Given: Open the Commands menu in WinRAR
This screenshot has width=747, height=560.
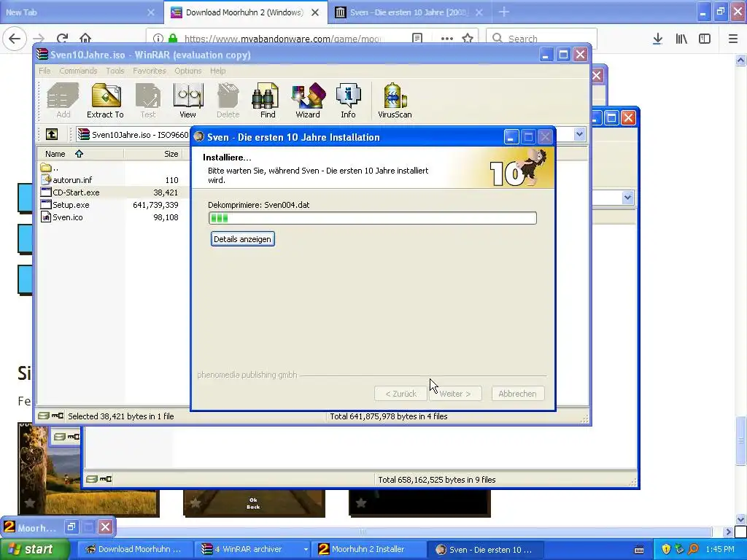Looking at the screenshot, I should point(78,71).
